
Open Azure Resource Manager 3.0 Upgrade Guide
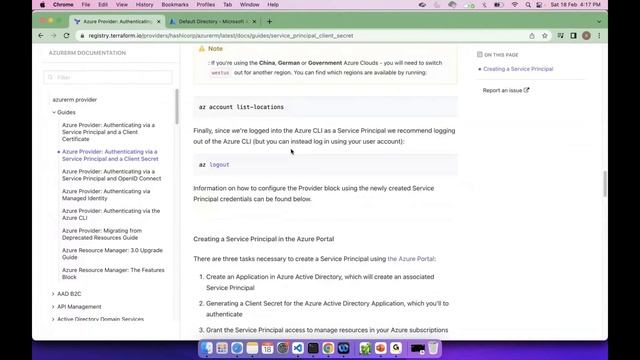pos(112,254)
